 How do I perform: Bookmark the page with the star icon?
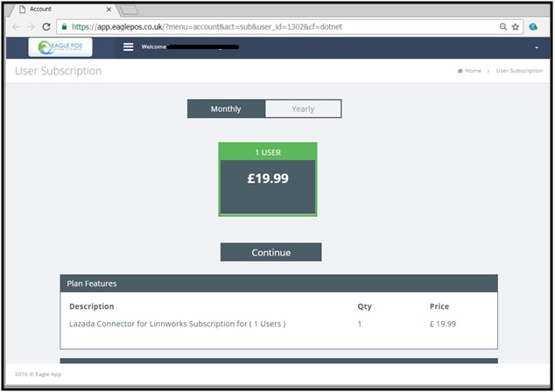(516, 27)
